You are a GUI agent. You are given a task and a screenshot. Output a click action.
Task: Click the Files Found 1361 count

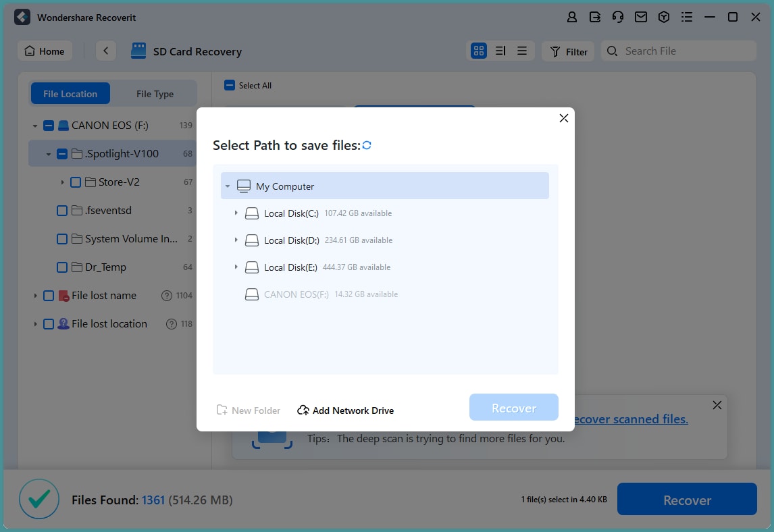[153, 500]
